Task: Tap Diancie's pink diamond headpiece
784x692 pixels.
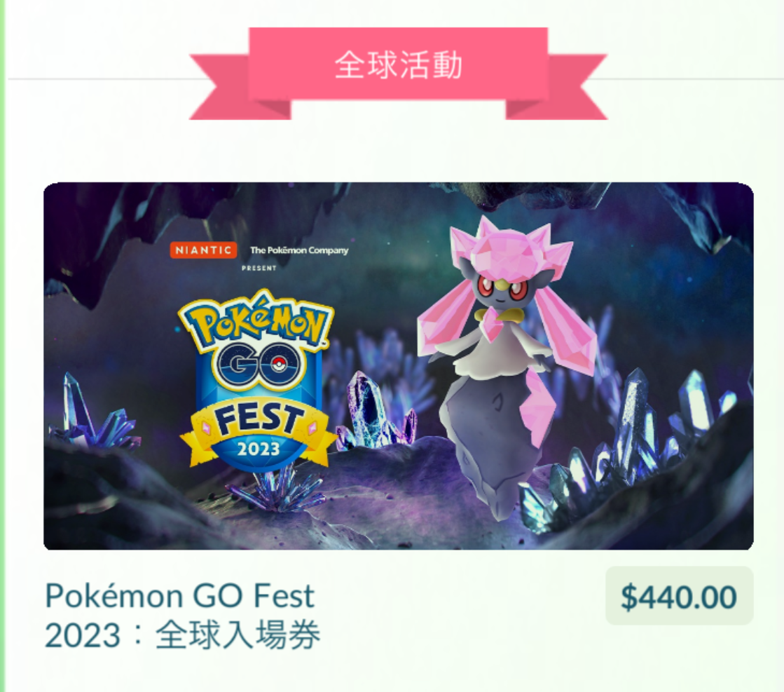Action: coord(511,246)
